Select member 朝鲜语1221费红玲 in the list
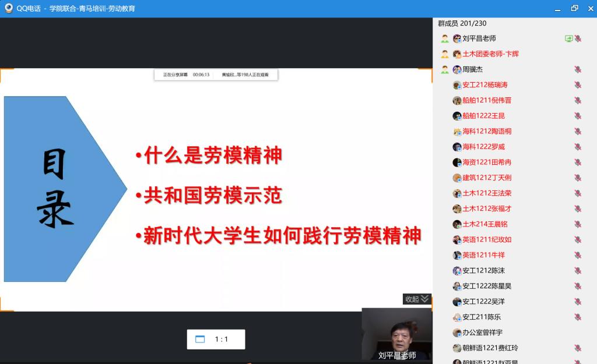This screenshot has width=597, height=364. tap(490, 348)
